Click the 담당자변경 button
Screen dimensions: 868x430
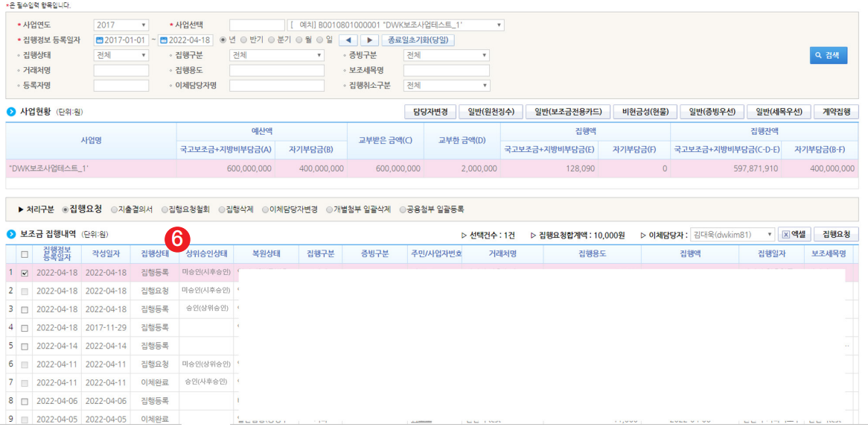[x=430, y=111]
